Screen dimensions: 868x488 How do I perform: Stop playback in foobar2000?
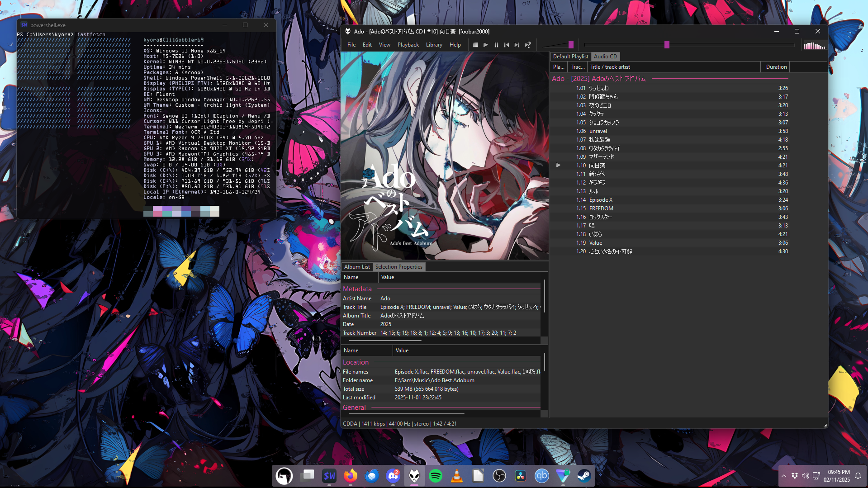coord(475,45)
